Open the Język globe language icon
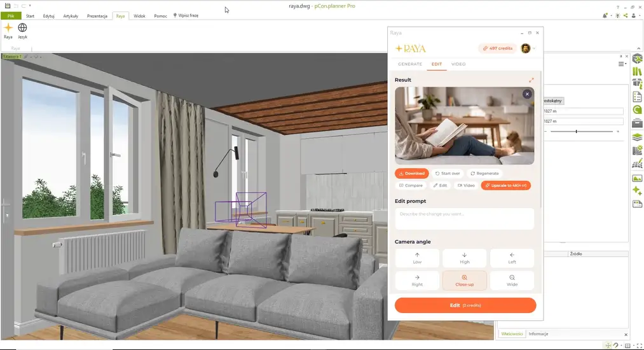Image resolution: width=644 pixels, height=350 pixels. tap(23, 28)
